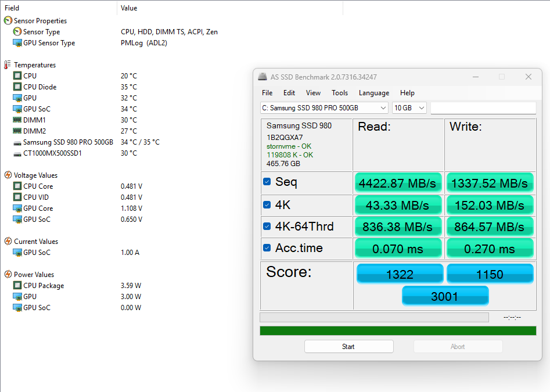This screenshot has height=392, width=550.
Task: Click the GPU power row icon
Action: (x=17, y=297)
